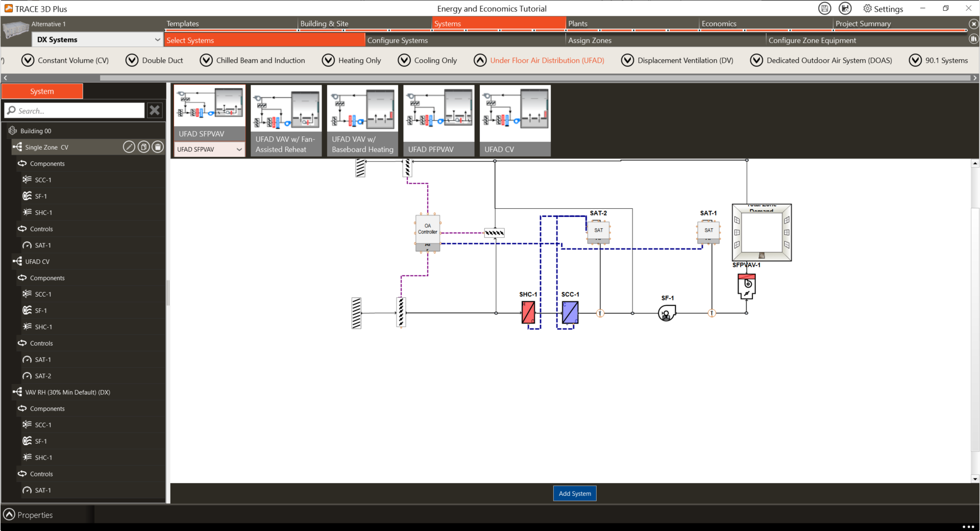This screenshot has height=531, width=980.
Task: Clear the search box with the X icon
Action: coord(155,110)
